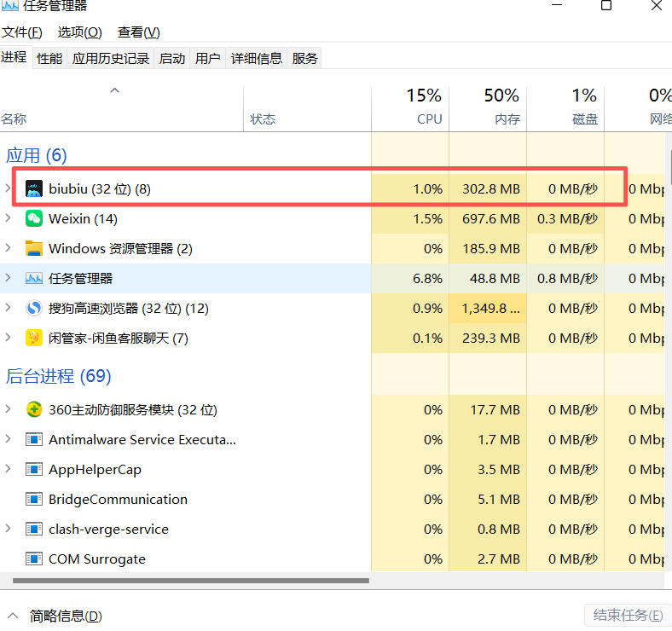Click the 搜狗高速浏览器 icon
This screenshot has width=672, height=631.
tap(34, 309)
